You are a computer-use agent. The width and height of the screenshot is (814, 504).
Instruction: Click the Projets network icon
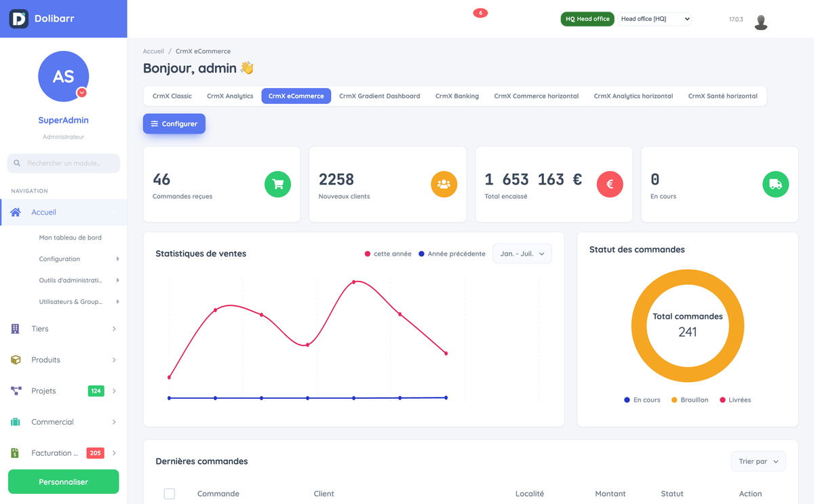(x=16, y=391)
